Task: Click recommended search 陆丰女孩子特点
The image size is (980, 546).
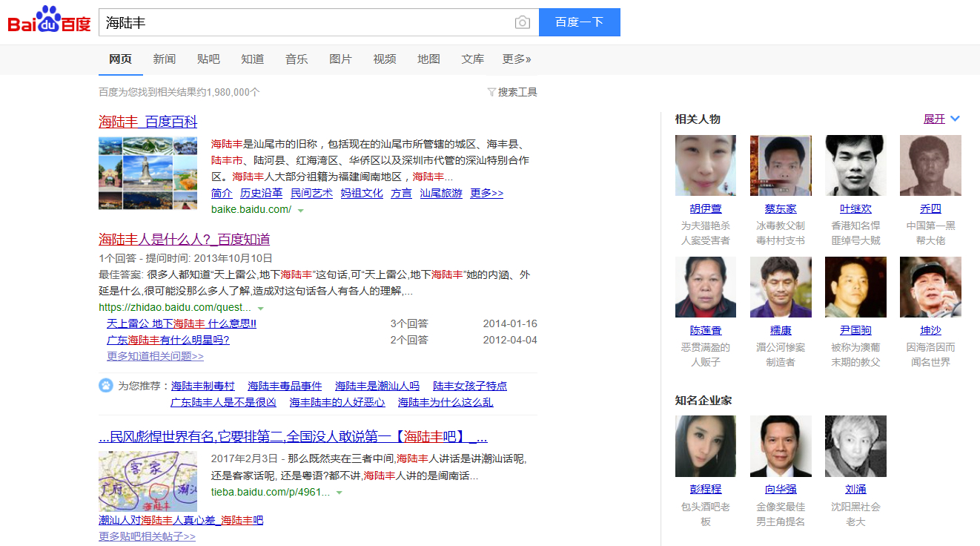Action: (470, 386)
